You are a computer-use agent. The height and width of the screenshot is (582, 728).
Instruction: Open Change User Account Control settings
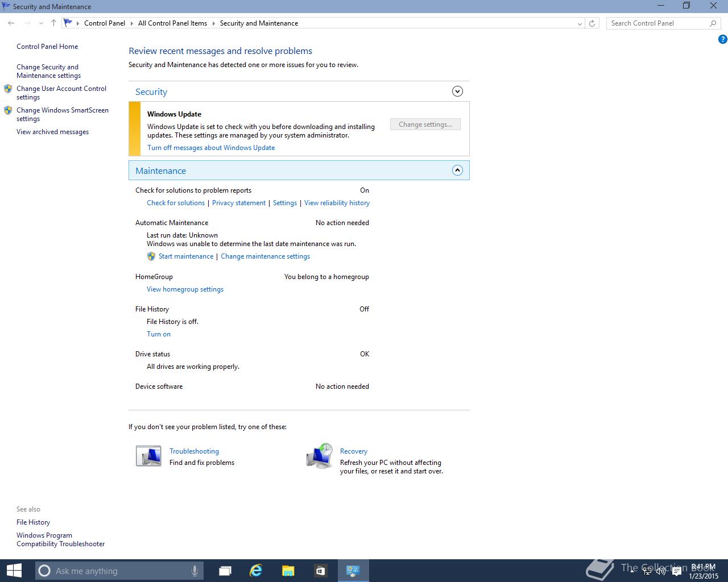click(x=61, y=93)
